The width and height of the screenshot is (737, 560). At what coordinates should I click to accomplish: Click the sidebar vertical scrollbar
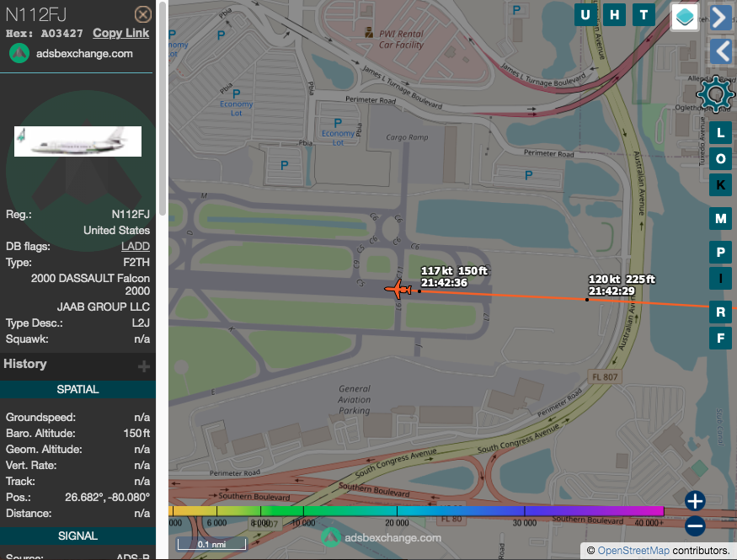[163, 108]
